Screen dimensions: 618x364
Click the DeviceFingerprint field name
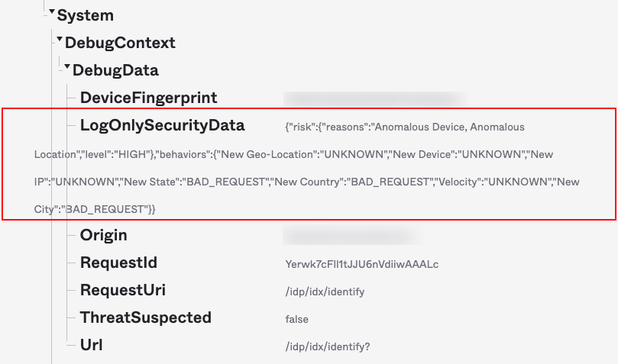[148, 98]
